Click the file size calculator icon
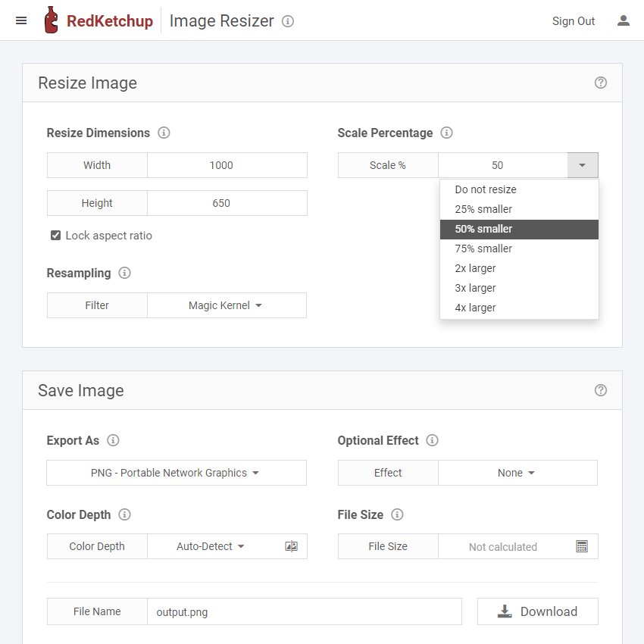This screenshot has width=644, height=644. tap(582, 546)
